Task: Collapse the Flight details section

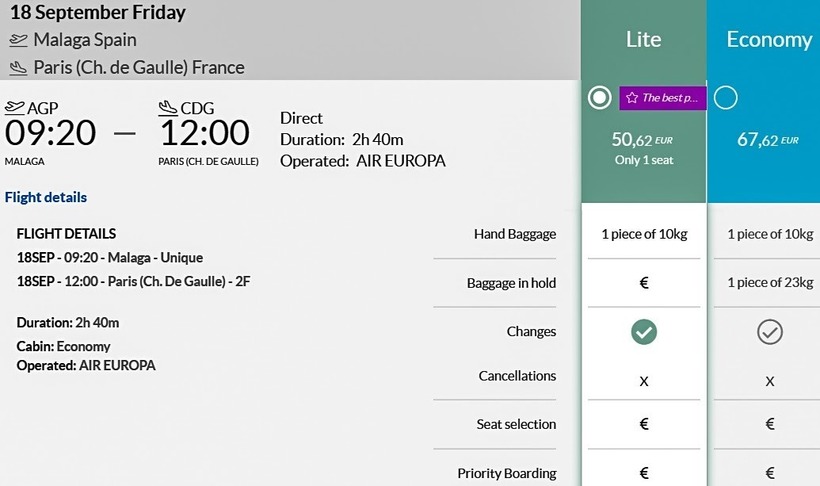Action: (45, 197)
